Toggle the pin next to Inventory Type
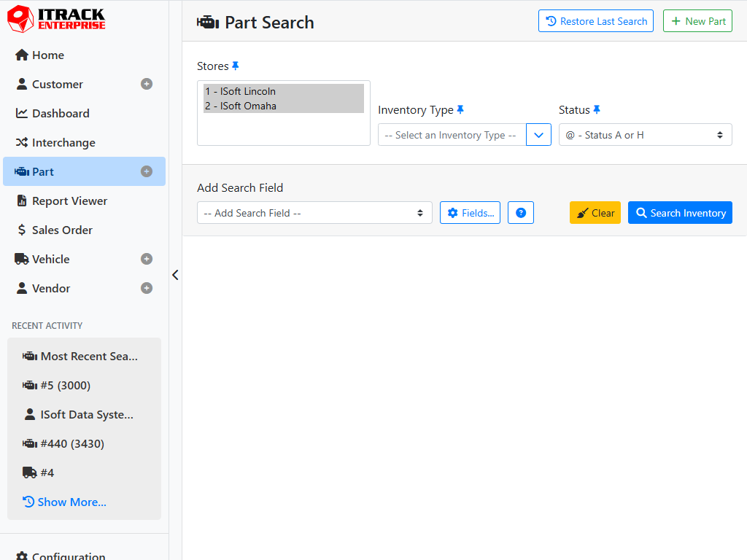 tap(460, 109)
